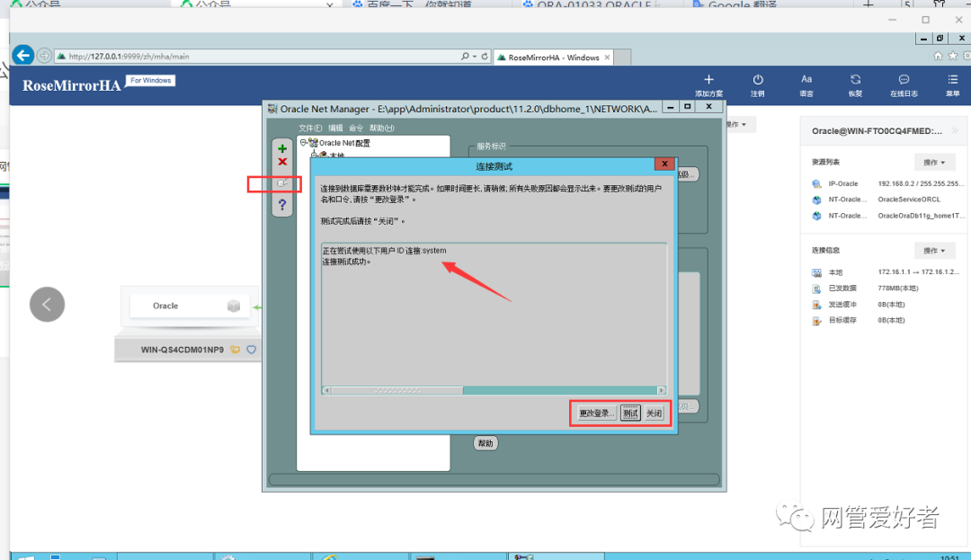Image resolution: width=971 pixels, height=560 pixels.
Task: Click the 测试 button in connection test dialog
Action: 630,413
